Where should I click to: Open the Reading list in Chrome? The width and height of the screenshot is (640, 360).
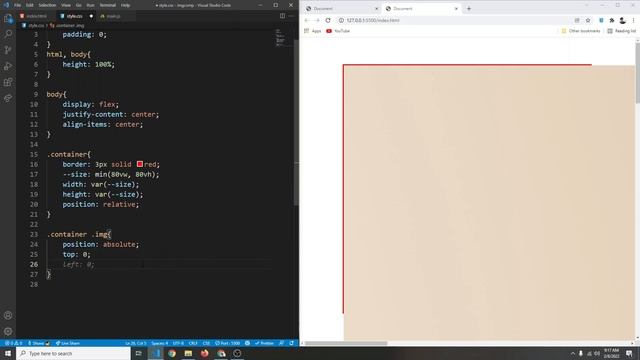pyautogui.click(x=622, y=31)
